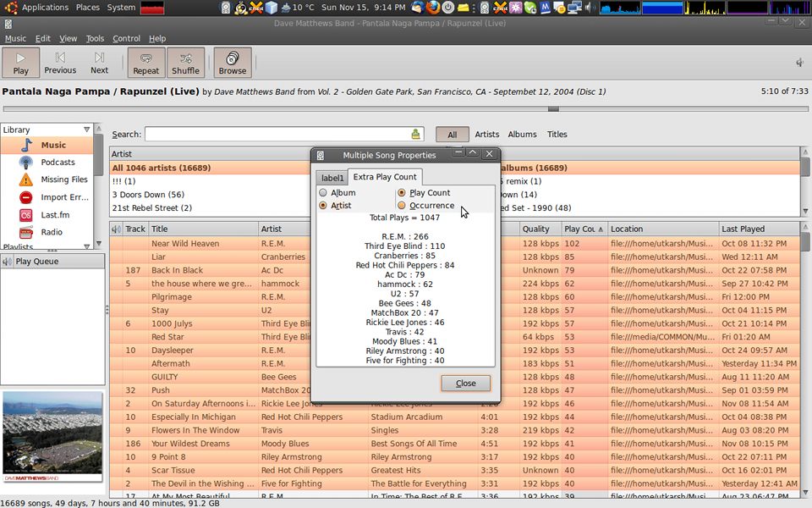Go to the Previous track
The width and height of the screenshot is (812, 508).
tap(60, 63)
